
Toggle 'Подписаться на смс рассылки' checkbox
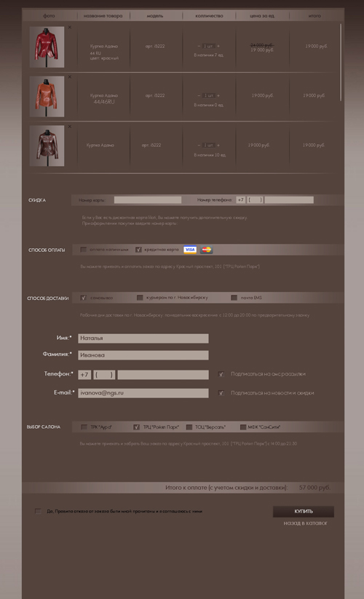(x=221, y=374)
